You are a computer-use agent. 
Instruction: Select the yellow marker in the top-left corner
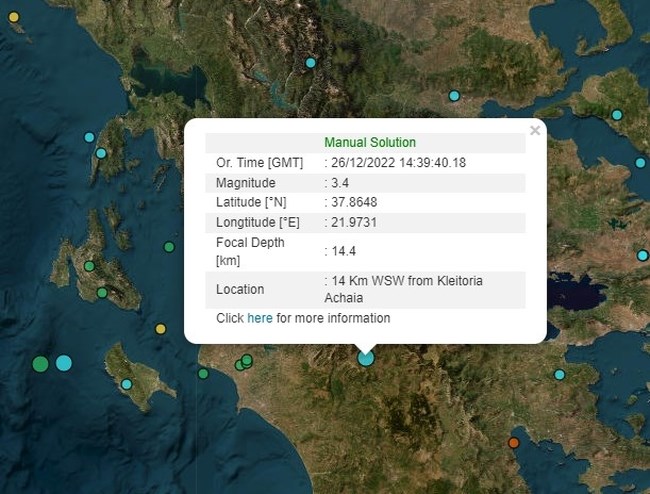point(14,17)
